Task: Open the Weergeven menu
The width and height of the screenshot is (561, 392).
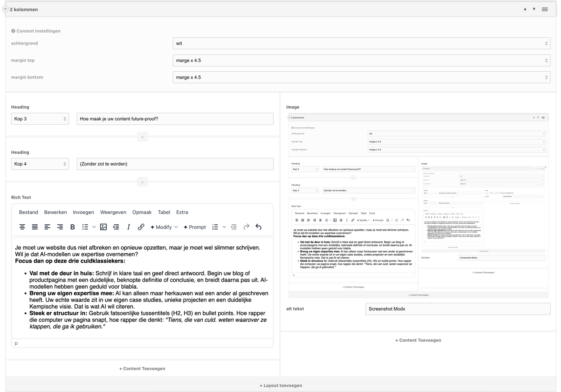Action: (x=113, y=212)
